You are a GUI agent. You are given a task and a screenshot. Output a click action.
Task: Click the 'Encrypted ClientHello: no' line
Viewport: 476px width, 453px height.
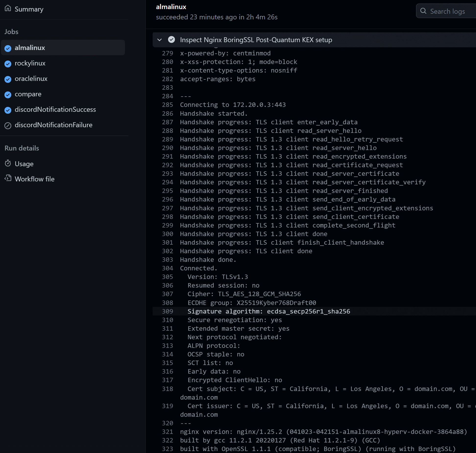click(235, 380)
